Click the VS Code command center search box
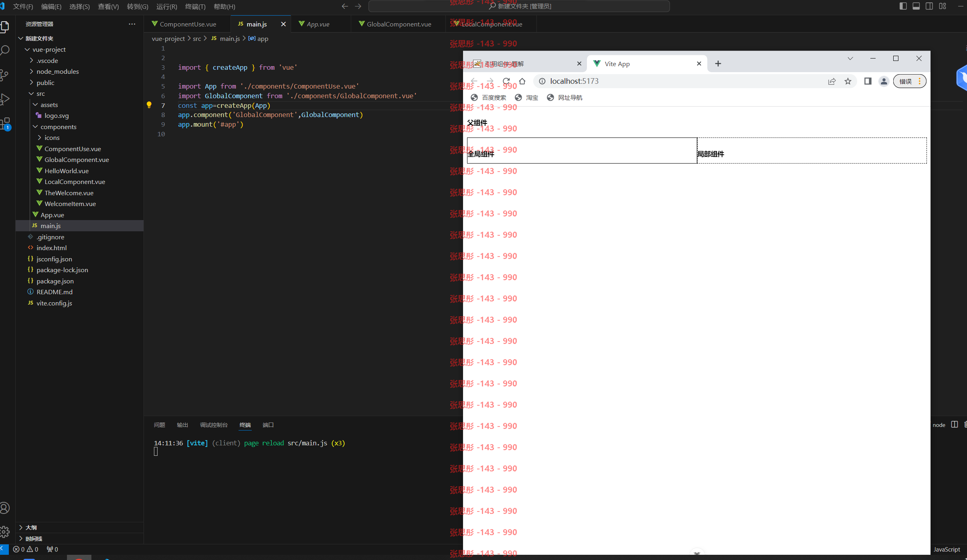Screen dimensions: 967x560 click(x=519, y=6)
